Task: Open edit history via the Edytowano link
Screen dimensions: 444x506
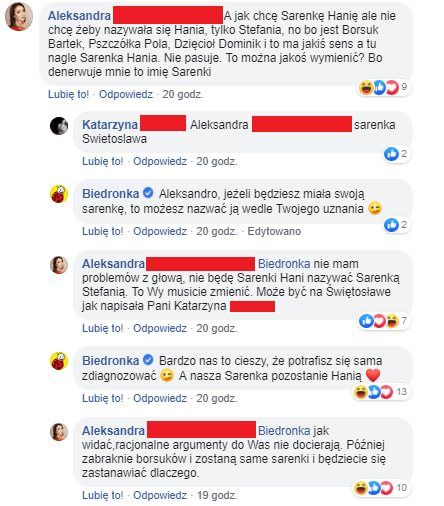Action: [274, 231]
